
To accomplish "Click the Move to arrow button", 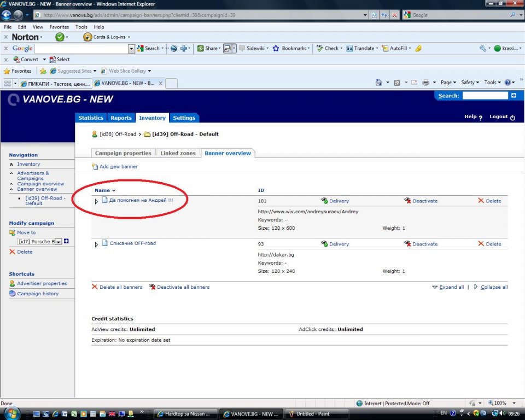I will coord(66,241).
